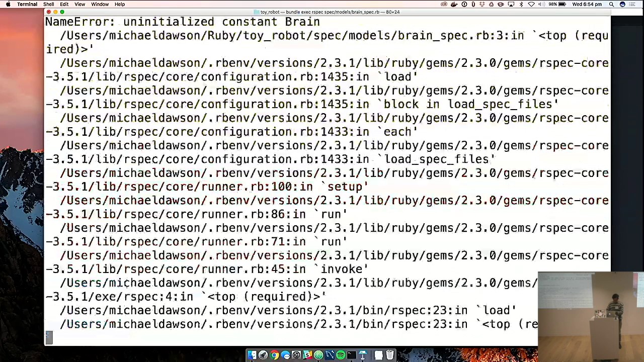Viewport: 644px width, 362px height.
Task: Open the Wi-Fi status menu
Action: click(531, 4)
